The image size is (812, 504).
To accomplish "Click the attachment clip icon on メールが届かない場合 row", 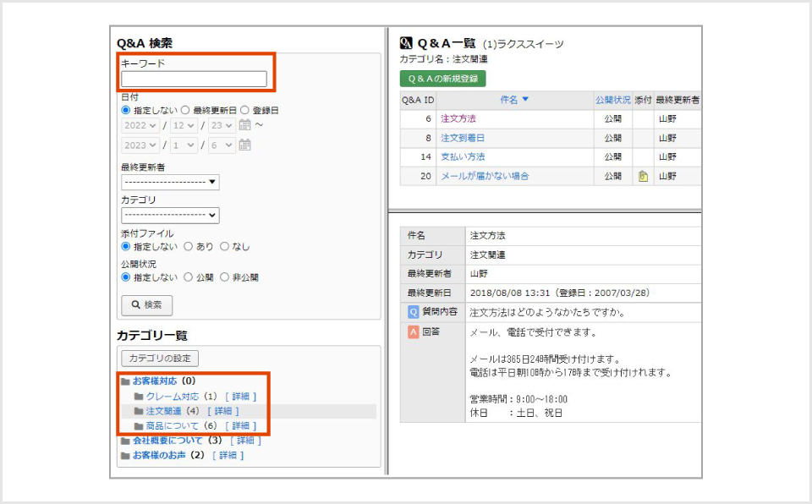I will click(642, 175).
